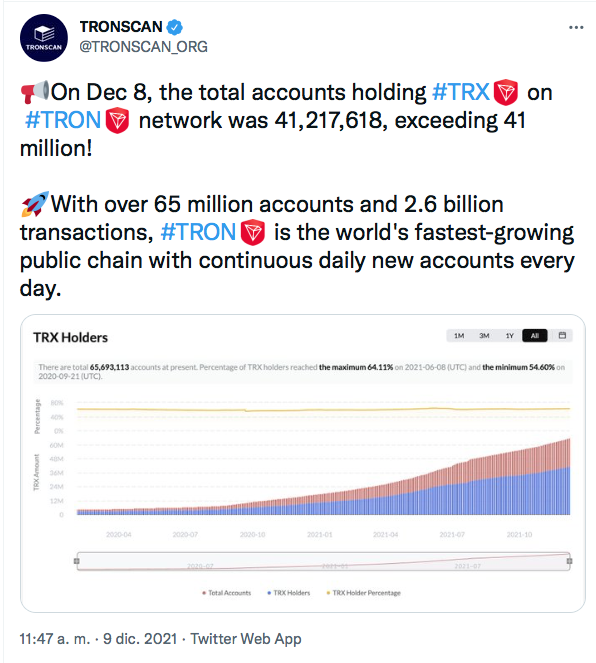596x663 pixels.
Task: Click the left handle of the chart range slider
Action: [77, 561]
